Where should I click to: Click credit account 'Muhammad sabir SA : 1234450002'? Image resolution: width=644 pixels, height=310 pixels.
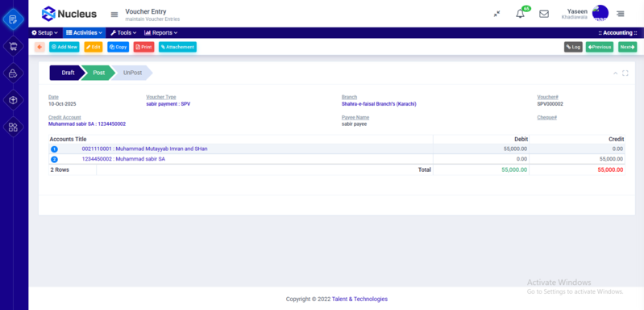(x=87, y=124)
